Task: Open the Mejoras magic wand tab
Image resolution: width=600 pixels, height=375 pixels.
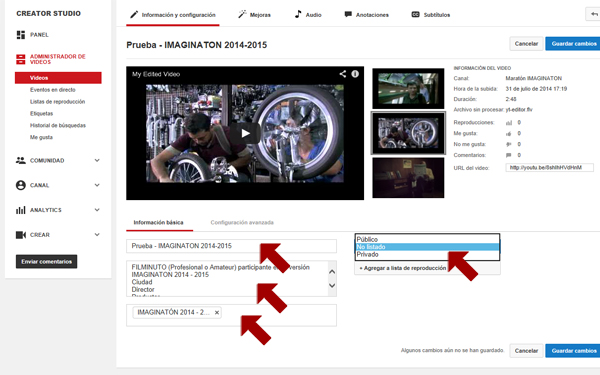Action: (254, 15)
